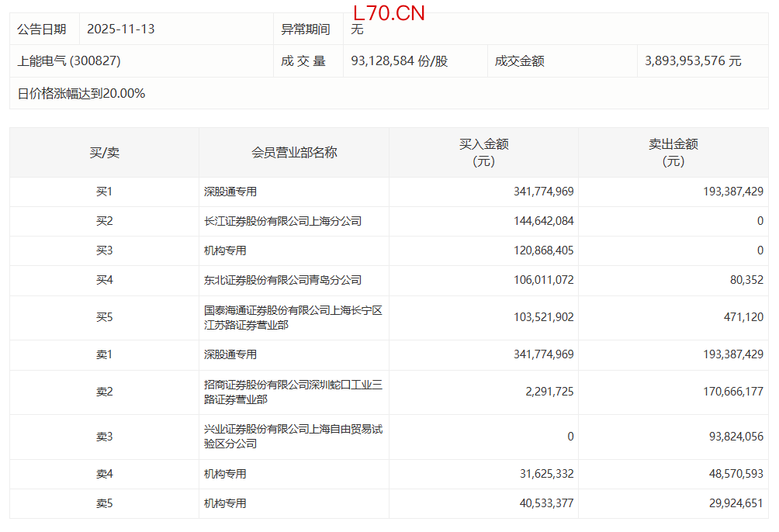Click the 买入金额 (元) column header

point(483,153)
